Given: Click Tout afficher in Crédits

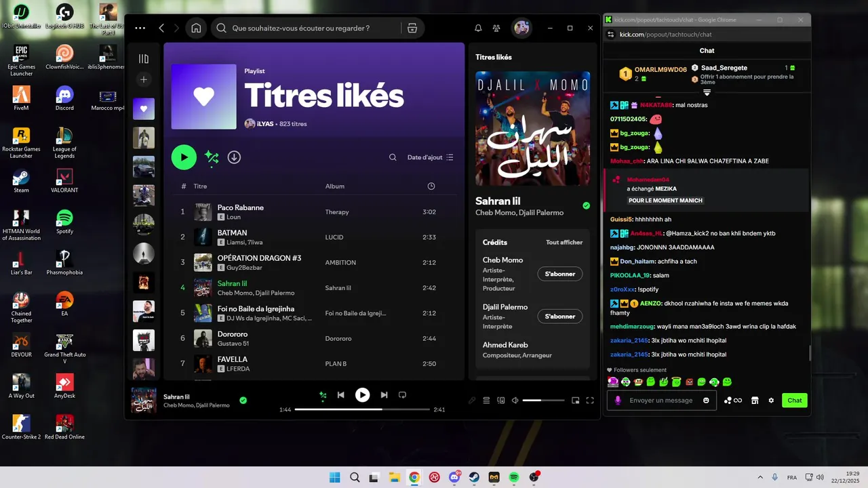Looking at the screenshot, I should 564,242.
